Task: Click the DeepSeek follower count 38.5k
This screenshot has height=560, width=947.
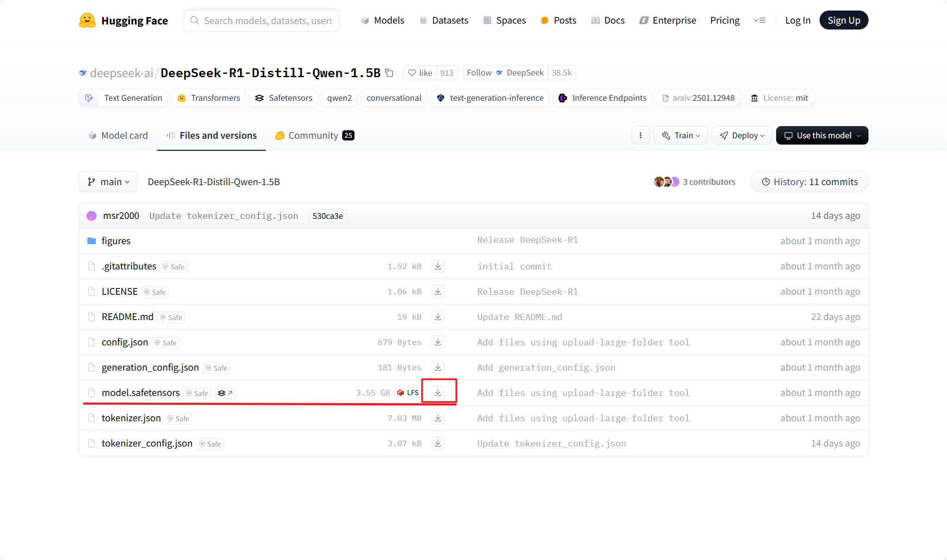Action: click(x=562, y=73)
